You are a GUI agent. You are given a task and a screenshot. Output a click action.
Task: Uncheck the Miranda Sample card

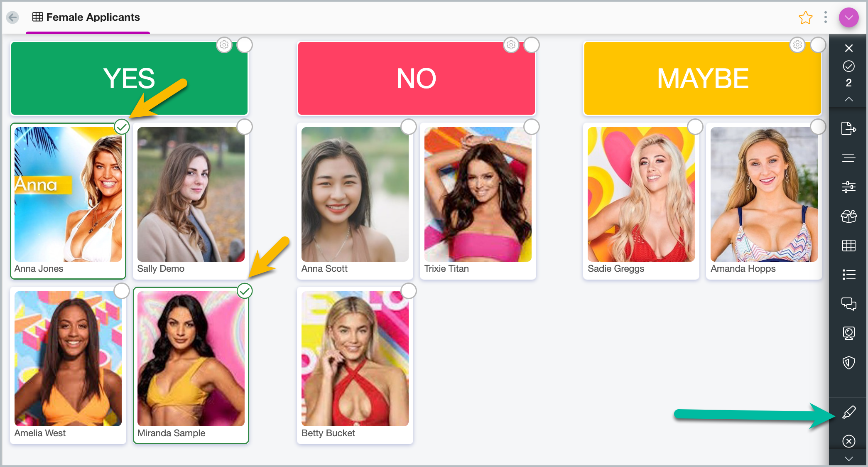point(245,291)
